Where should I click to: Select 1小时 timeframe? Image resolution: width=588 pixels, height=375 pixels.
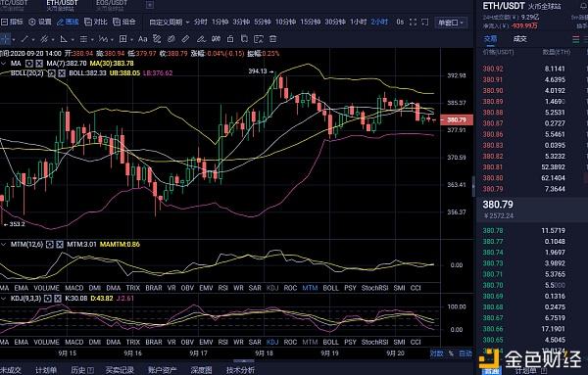[358, 23]
